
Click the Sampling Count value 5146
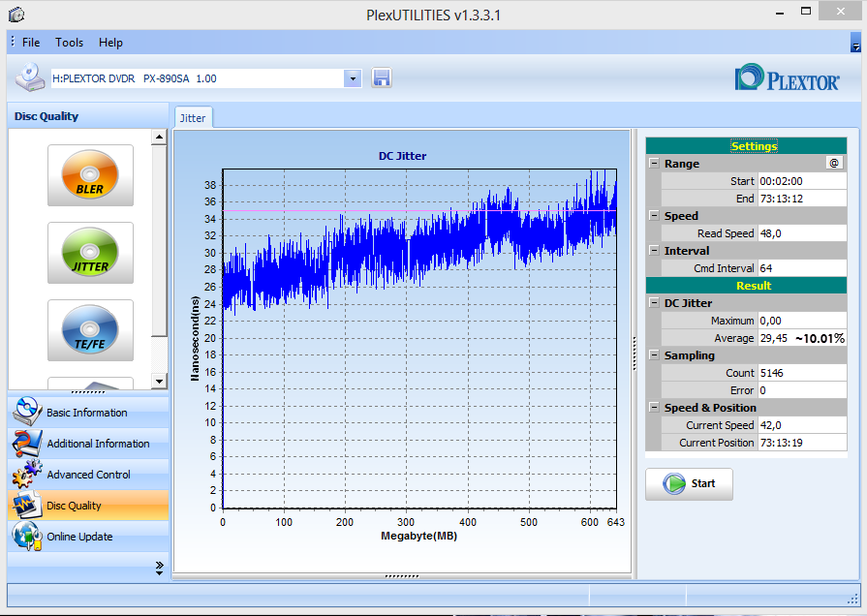[x=802, y=373]
